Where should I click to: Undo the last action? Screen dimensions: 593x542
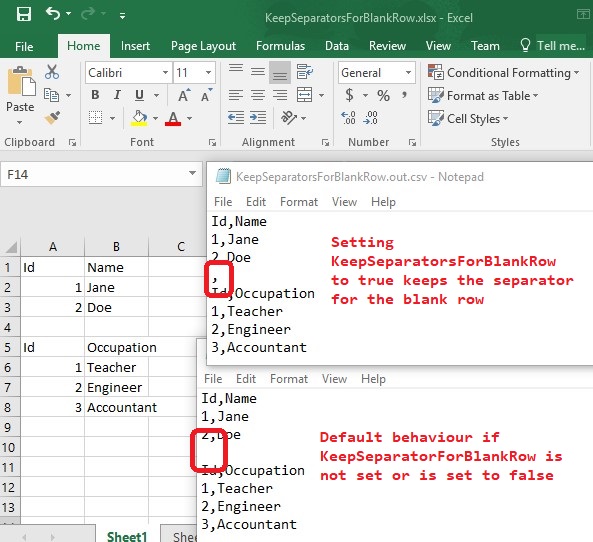pos(53,14)
